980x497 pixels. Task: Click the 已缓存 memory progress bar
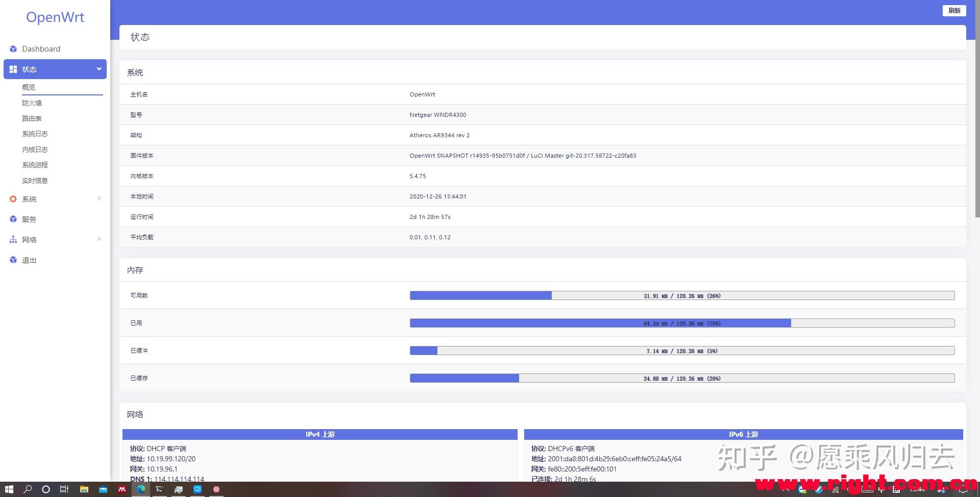[682, 378]
